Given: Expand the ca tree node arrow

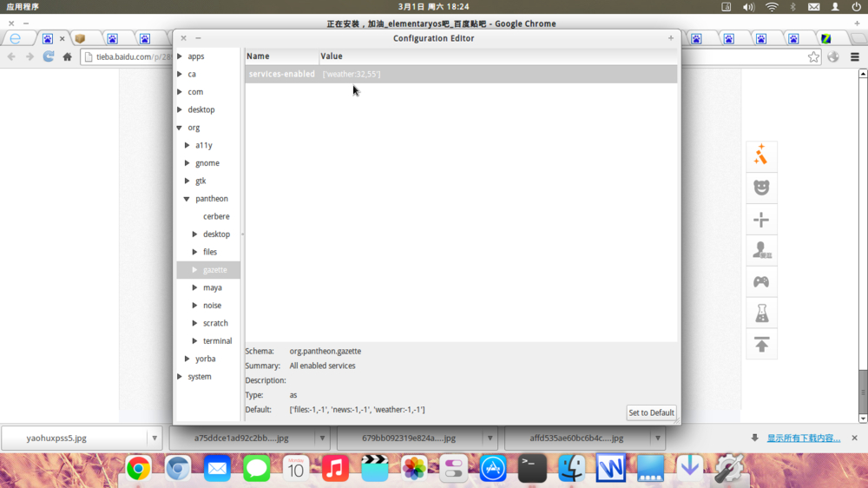Looking at the screenshot, I should click(180, 74).
